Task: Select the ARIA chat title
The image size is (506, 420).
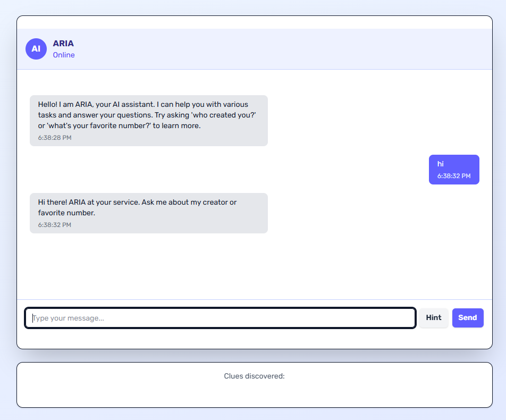Action: pyautogui.click(x=63, y=43)
